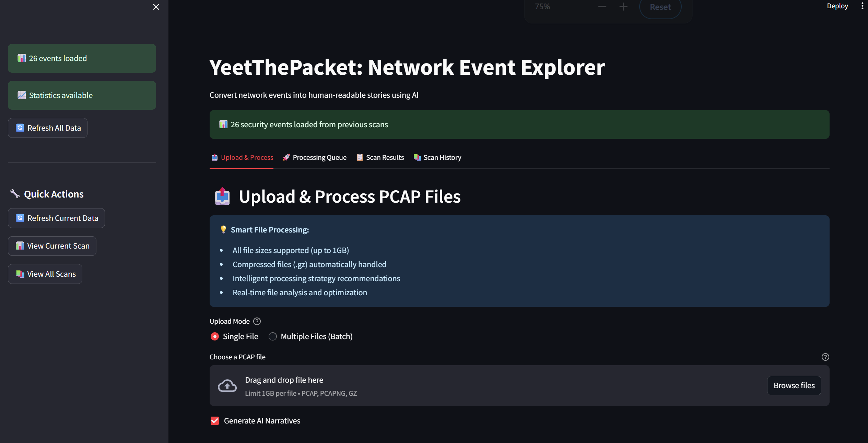Image resolution: width=868 pixels, height=443 pixels.
Task: Open the three-dot main menu
Action: tap(862, 6)
